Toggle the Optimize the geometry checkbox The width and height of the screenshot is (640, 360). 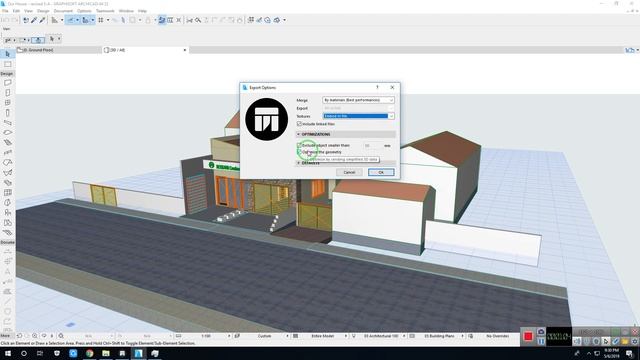coord(299,152)
